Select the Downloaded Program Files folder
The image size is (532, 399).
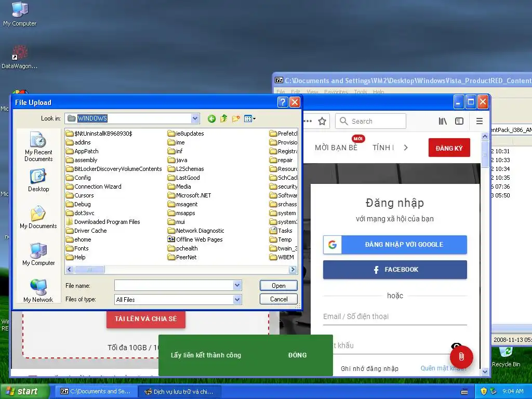pyautogui.click(x=103, y=222)
